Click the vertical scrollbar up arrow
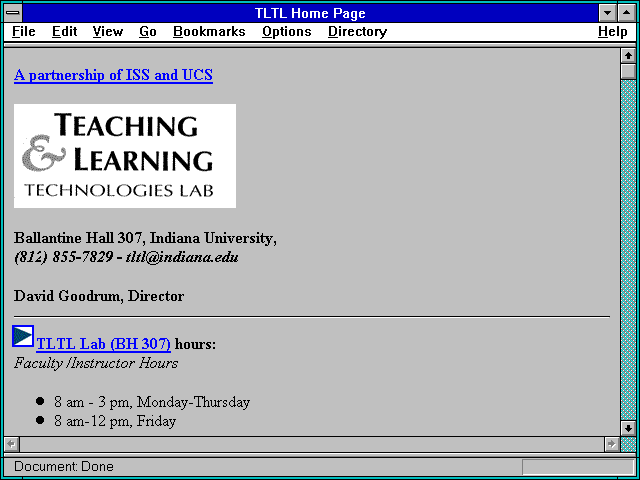This screenshot has height=480, width=640. [628, 56]
